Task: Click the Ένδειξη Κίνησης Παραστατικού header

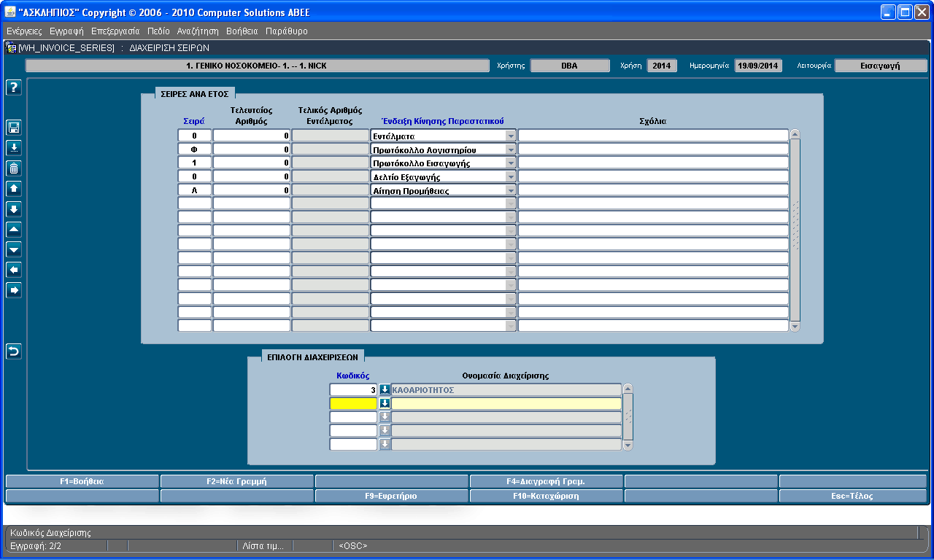Action: (x=442, y=121)
